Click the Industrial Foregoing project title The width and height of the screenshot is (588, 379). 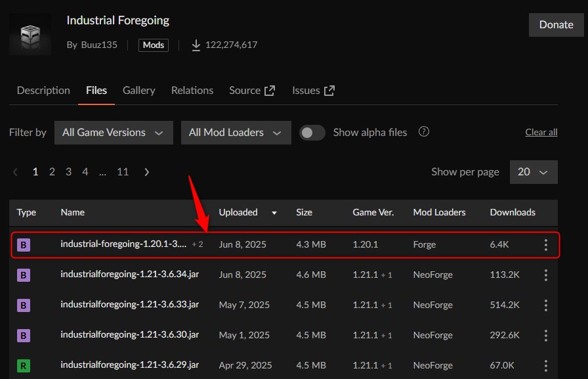[117, 20]
